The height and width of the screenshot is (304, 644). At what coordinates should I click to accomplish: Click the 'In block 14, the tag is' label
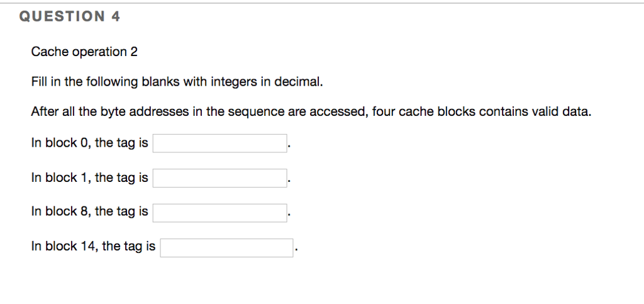[93, 247]
